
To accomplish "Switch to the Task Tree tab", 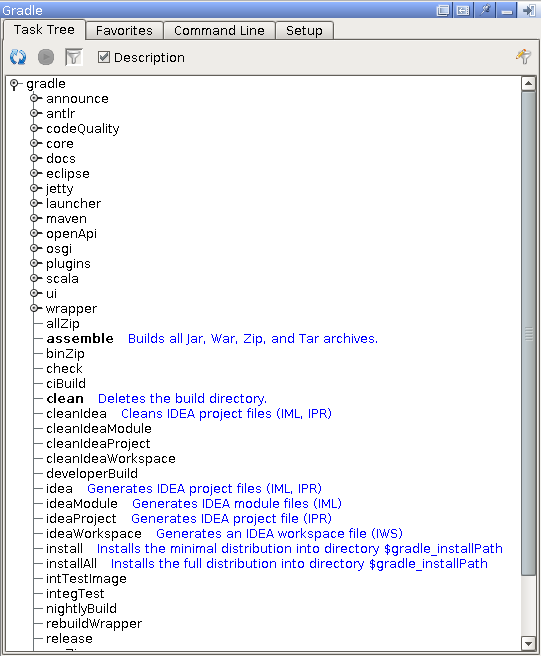I will (44, 30).
